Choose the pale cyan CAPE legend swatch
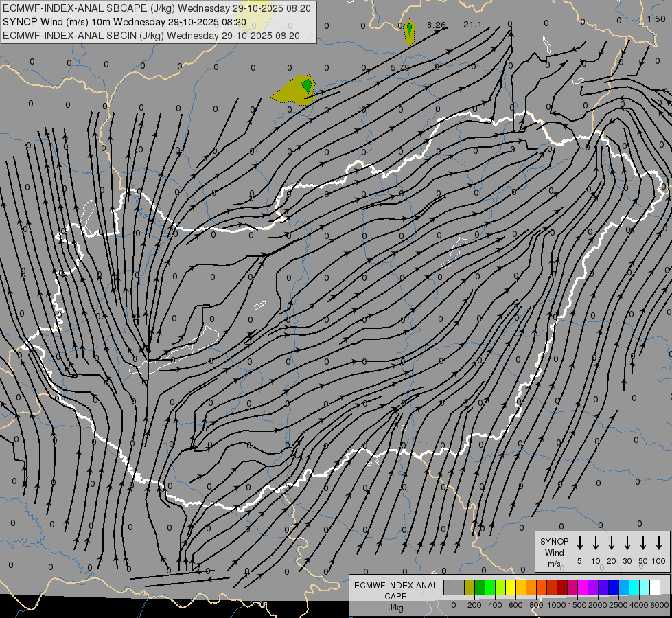 645,587
